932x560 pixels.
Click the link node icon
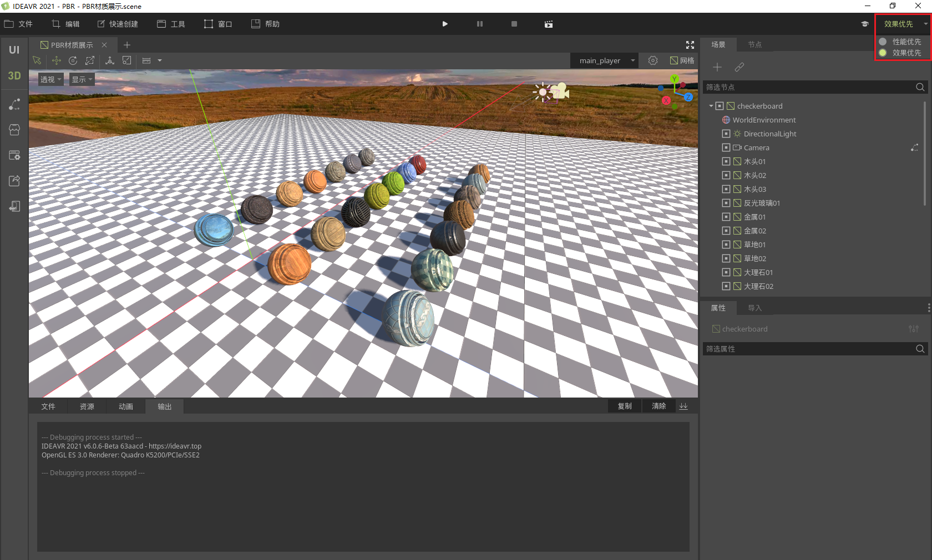[x=739, y=67]
